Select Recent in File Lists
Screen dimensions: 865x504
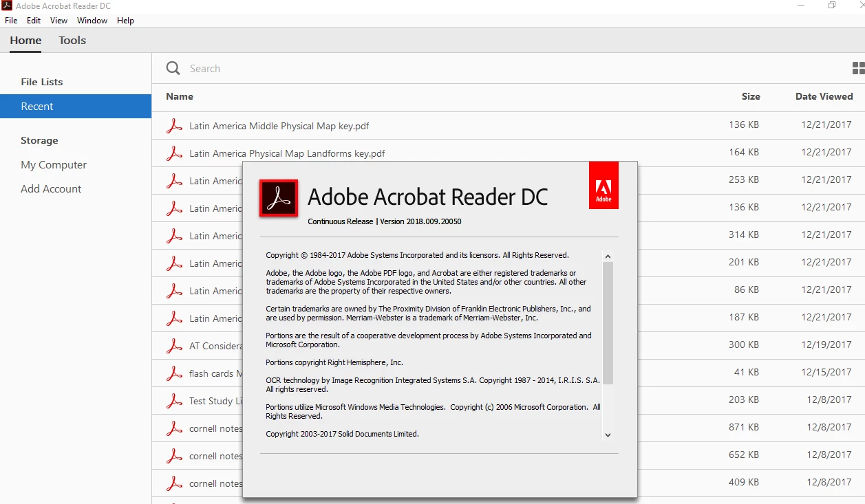pyautogui.click(x=76, y=106)
